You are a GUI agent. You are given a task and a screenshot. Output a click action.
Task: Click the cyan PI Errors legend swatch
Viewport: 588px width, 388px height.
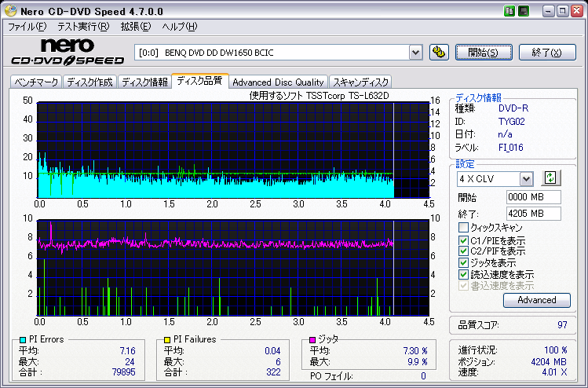click(23, 339)
